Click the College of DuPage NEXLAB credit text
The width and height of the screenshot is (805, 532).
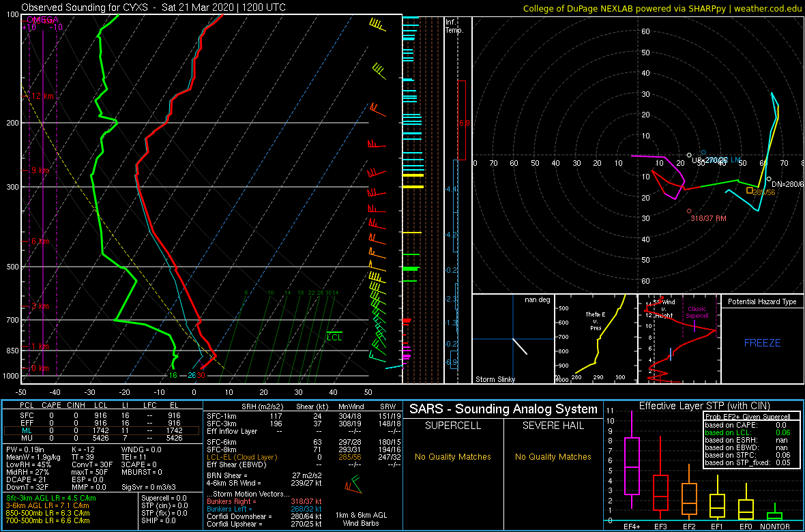662,8
